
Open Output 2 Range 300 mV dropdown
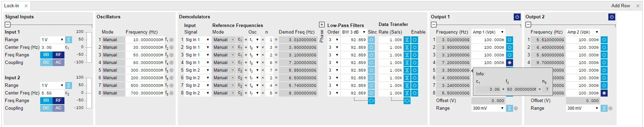(583, 108)
